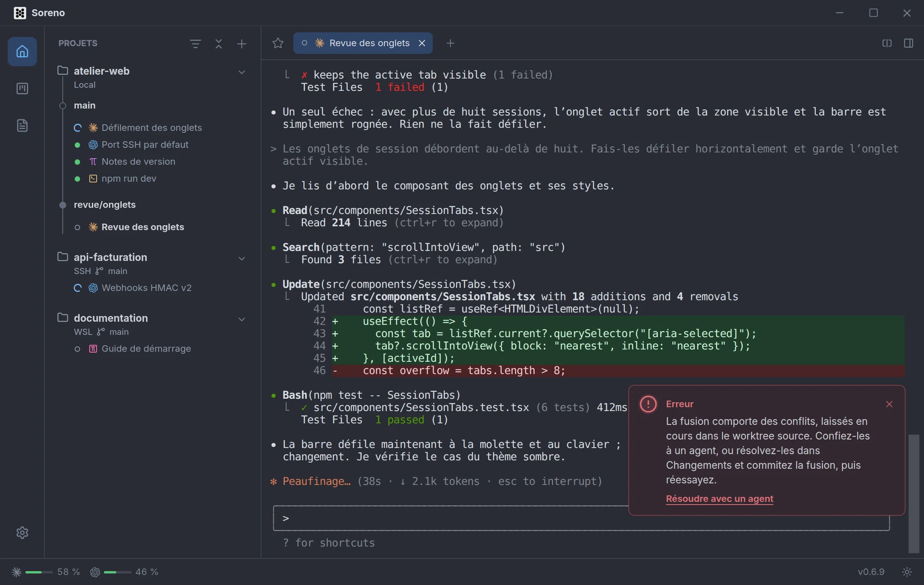The height and width of the screenshot is (585, 924).
Task: Add a new project with plus icon
Action: 241,43
